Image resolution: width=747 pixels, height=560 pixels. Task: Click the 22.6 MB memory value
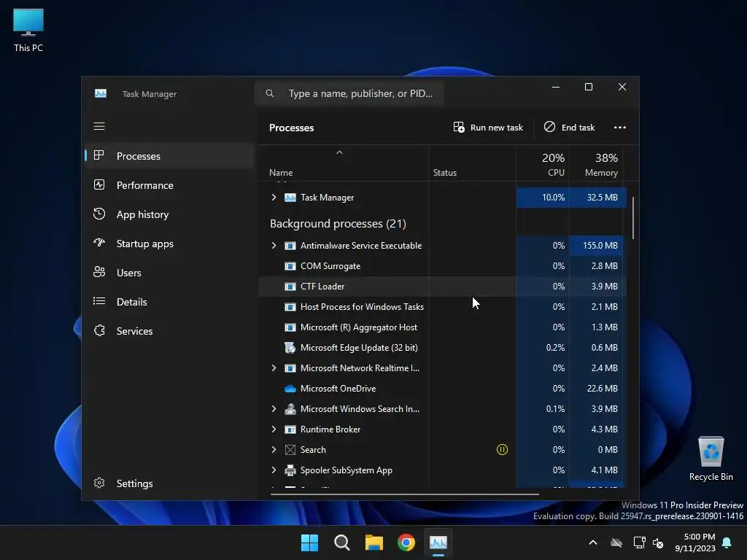(x=602, y=388)
